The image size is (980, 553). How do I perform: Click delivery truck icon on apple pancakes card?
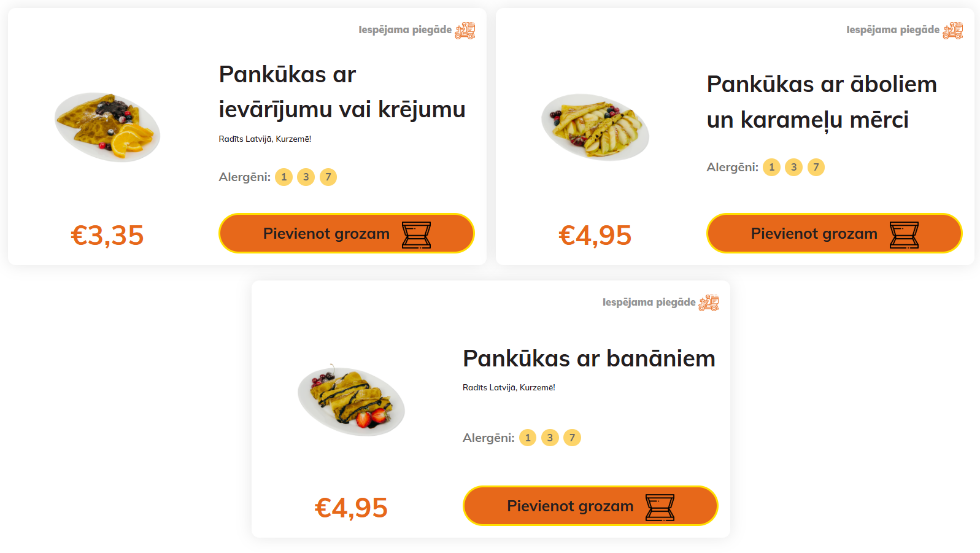[x=953, y=30]
